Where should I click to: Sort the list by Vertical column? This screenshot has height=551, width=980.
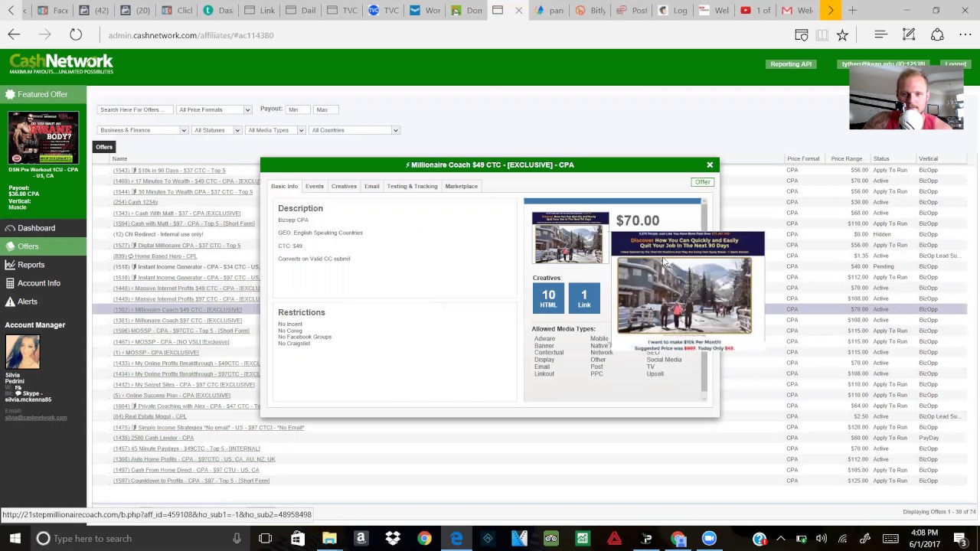[x=928, y=158]
